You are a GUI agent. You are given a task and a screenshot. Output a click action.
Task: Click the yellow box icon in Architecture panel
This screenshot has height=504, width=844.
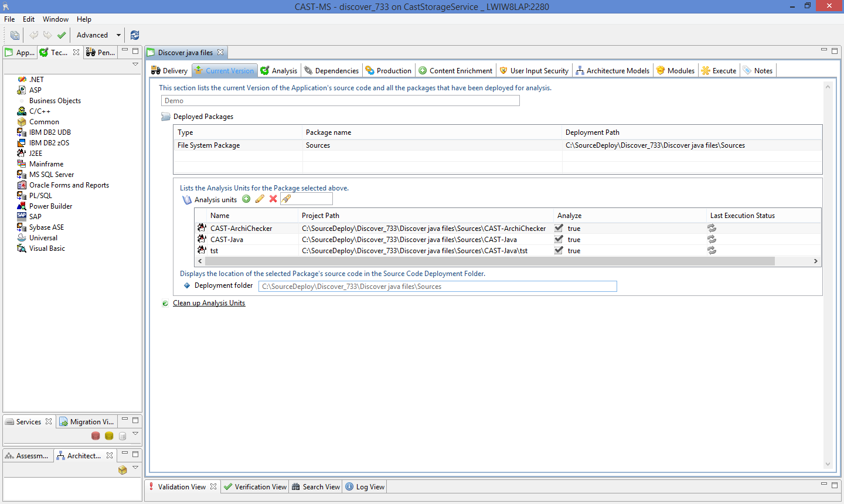pos(122,470)
